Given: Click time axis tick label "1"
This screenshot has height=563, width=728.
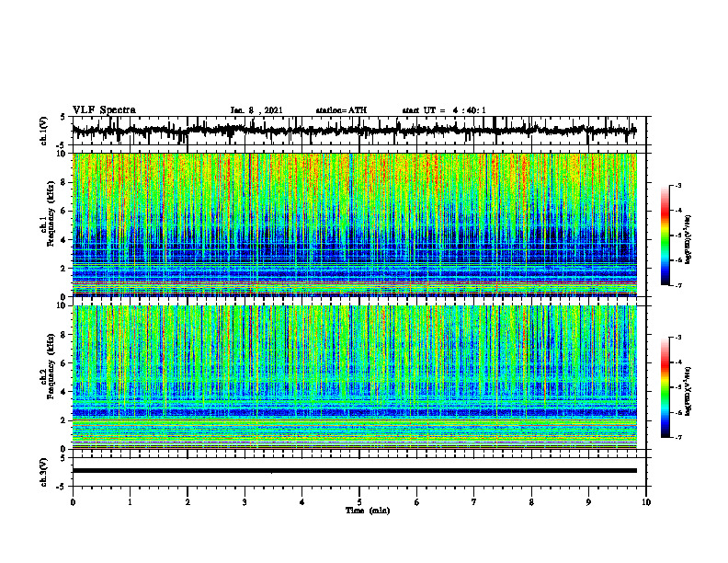Looking at the screenshot, I should click(130, 502).
